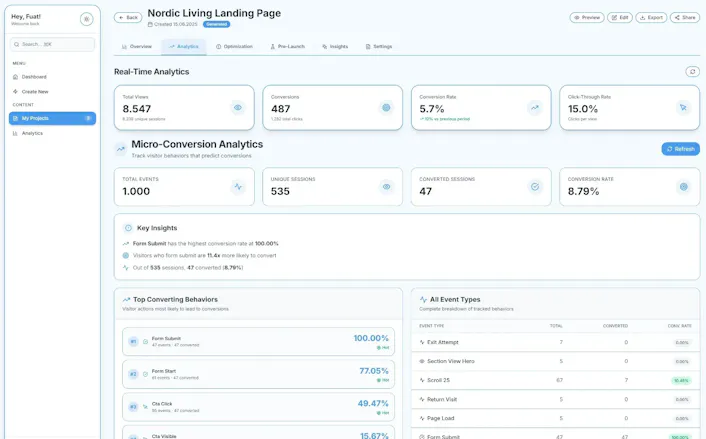Image resolution: width=706 pixels, height=439 pixels.
Task: Open the #2 Form Start behavior card
Action: 258,374
